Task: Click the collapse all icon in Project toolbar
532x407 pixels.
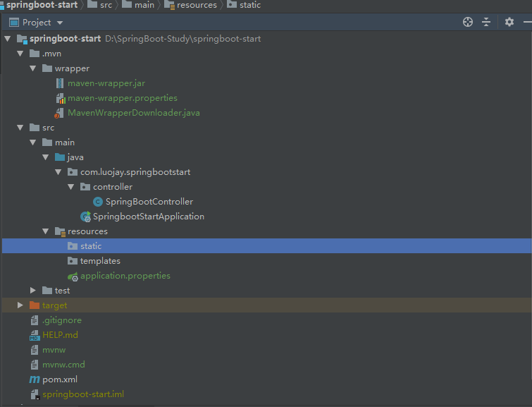Action: [x=486, y=23]
